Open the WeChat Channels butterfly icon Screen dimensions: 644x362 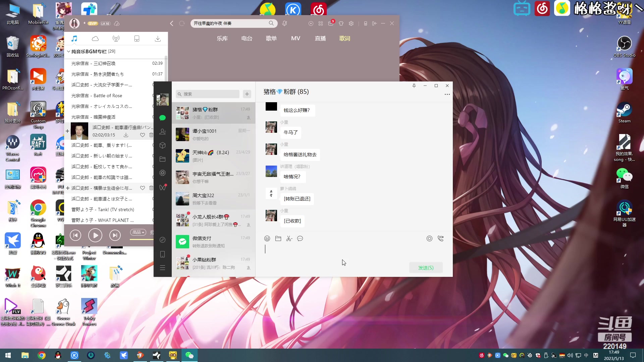[x=162, y=187]
